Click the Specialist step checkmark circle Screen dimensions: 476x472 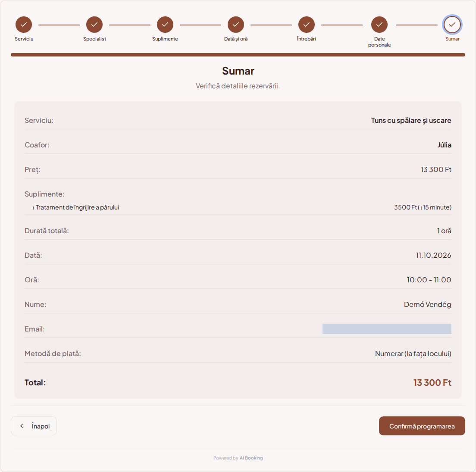(94, 25)
